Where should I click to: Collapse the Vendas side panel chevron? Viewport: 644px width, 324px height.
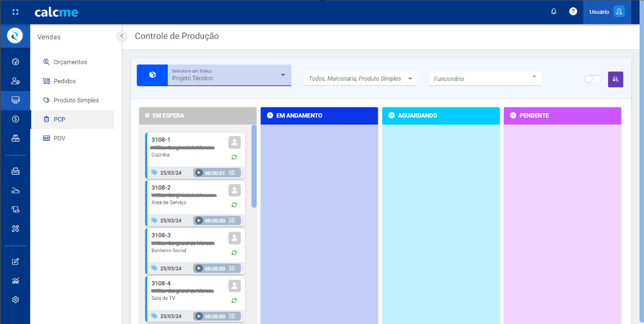pyautogui.click(x=122, y=36)
